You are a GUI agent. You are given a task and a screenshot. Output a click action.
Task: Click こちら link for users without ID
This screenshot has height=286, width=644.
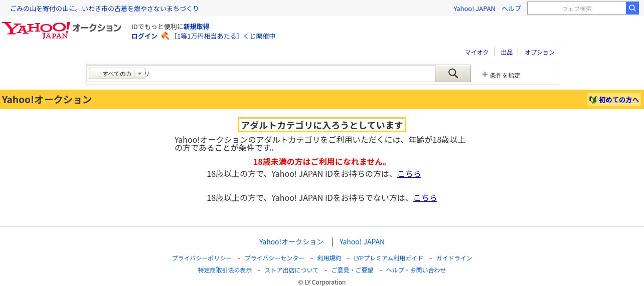[x=425, y=198]
